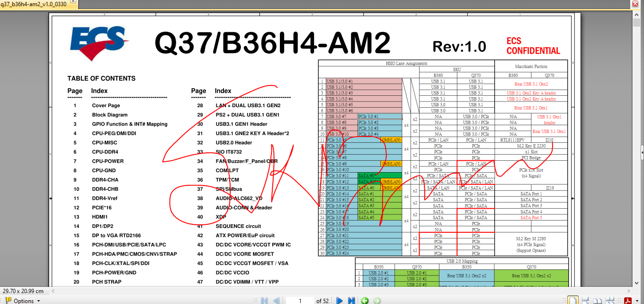The image size is (644, 304).
Task: Click 'Rev:1.0' revision label
Action: coord(459,46)
